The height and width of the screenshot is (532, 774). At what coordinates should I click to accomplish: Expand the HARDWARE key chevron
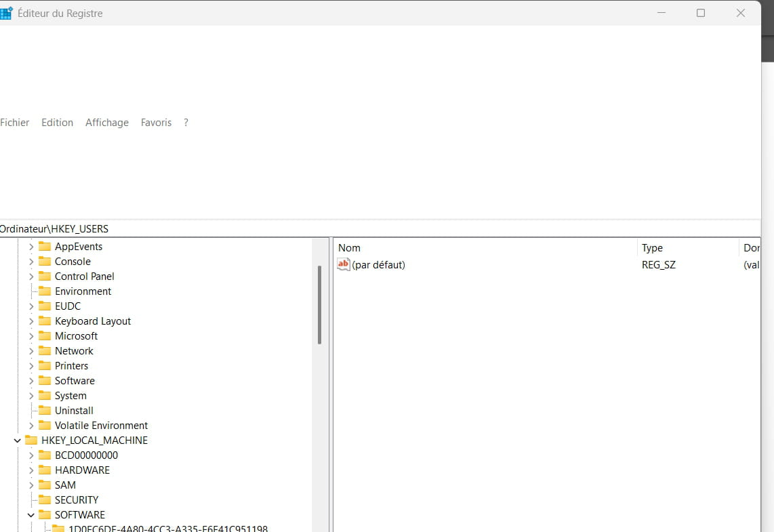point(31,470)
